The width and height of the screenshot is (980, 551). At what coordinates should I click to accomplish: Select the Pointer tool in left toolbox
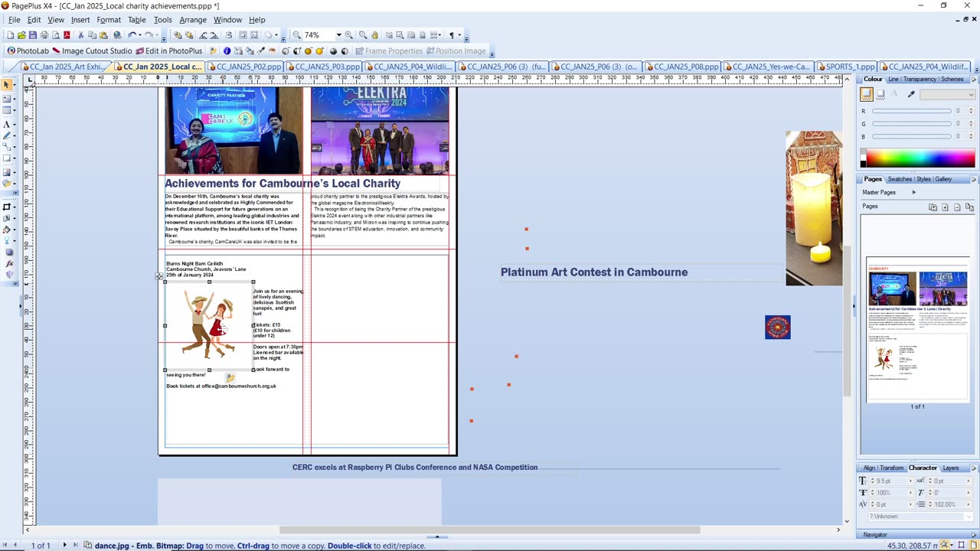7,85
